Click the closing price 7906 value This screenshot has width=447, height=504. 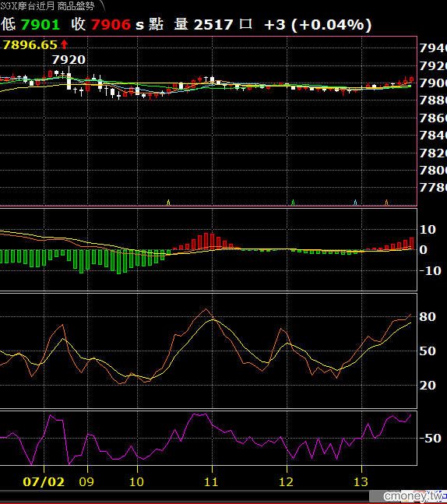pos(111,25)
